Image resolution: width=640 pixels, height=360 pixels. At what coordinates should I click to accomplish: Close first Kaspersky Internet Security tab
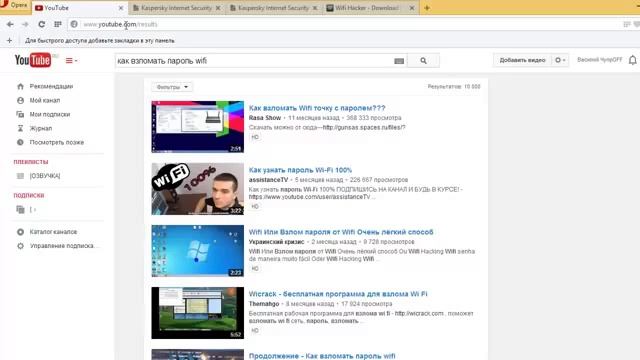[x=218, y=8]
